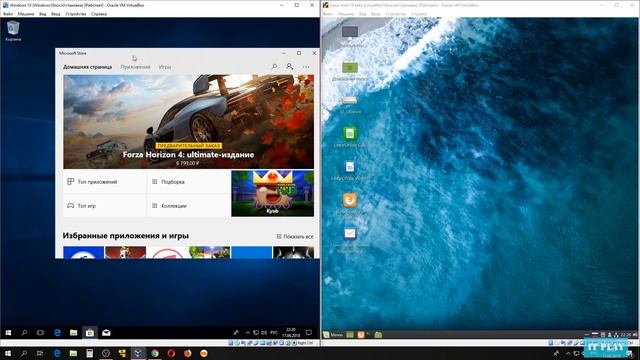Open the three-dots menu in Microsoft Store
This screenshot has height=360, width=640.
306,67
